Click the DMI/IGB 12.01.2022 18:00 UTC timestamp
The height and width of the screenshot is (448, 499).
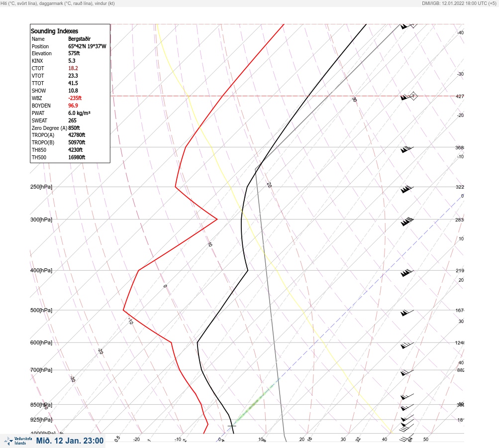[x=459, y=3]
